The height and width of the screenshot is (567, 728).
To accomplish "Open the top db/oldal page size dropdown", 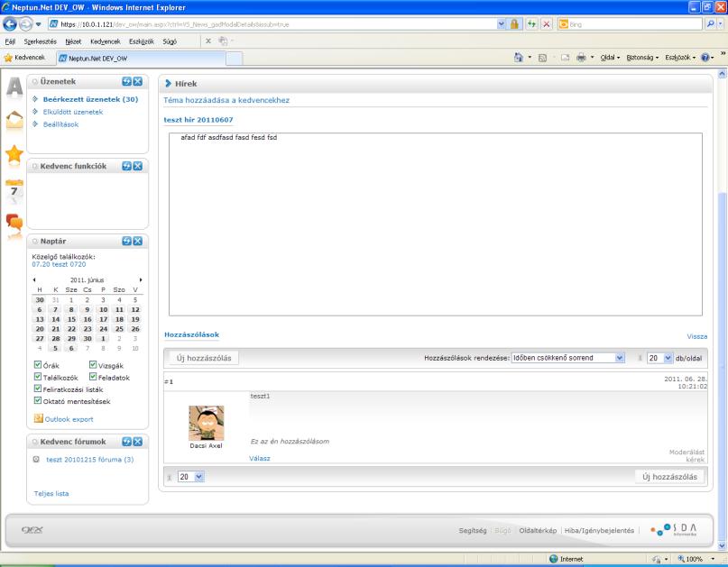I will (659, 358).
